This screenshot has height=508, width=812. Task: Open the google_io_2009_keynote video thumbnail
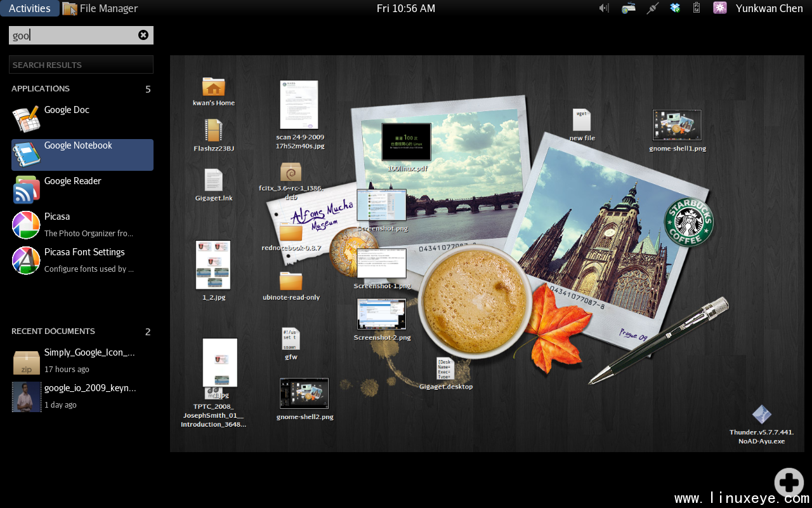(x=26, y=396)
